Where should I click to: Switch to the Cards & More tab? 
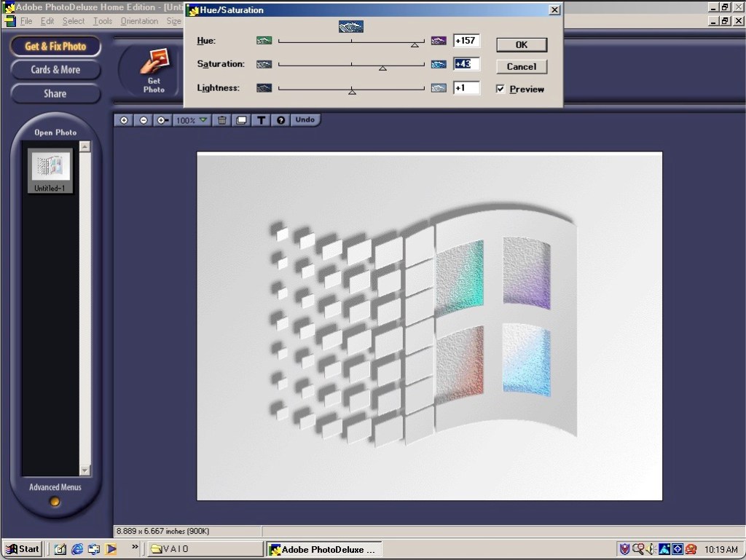(x=55, y=70)
